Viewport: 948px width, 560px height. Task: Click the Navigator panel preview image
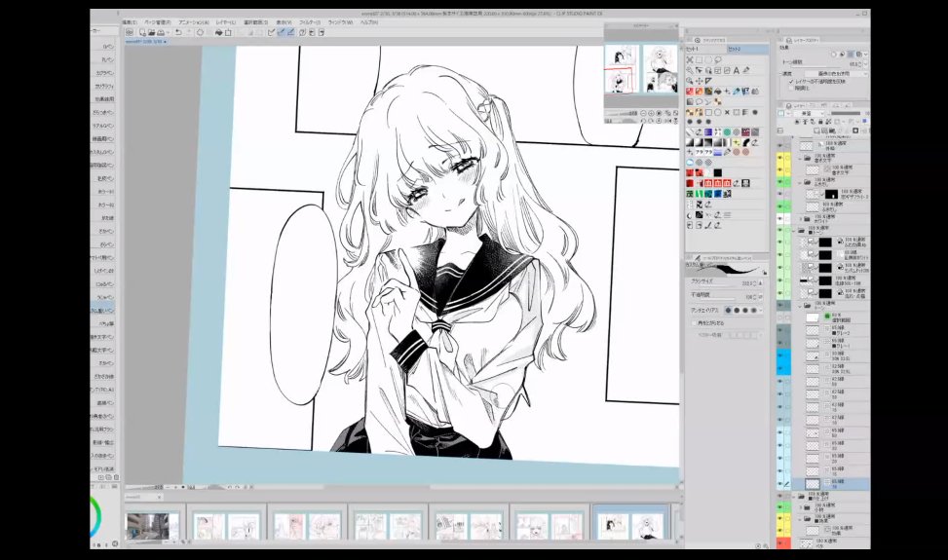(x=641, y=68)
